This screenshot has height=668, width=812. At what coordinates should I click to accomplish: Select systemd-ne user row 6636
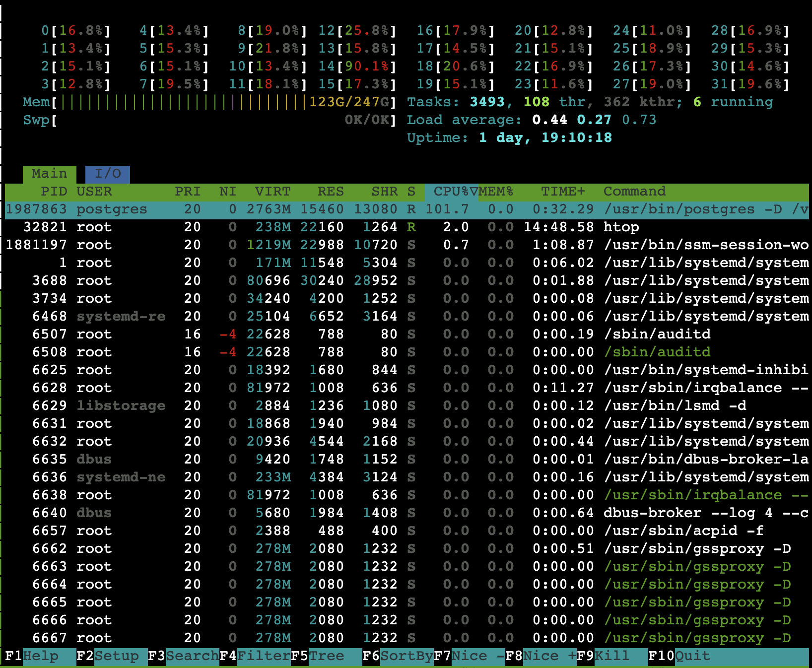coord(407,477)
